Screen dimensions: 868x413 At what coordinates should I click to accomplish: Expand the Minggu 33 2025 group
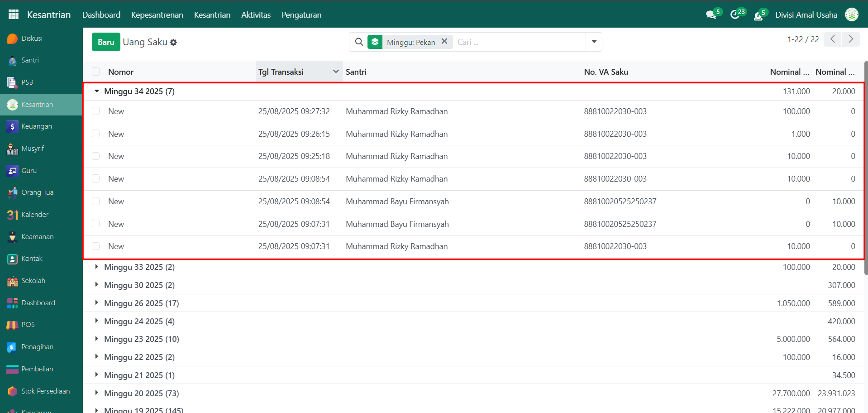97,267
